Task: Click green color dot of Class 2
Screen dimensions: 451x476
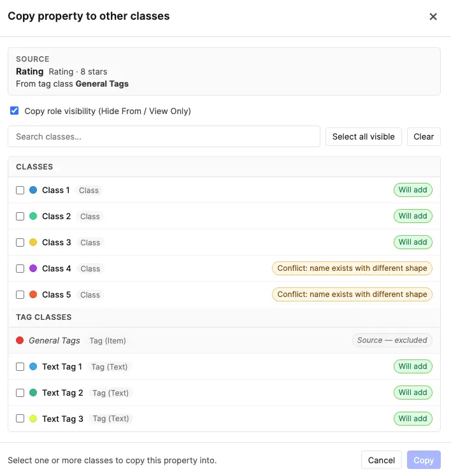Action: 33,216
